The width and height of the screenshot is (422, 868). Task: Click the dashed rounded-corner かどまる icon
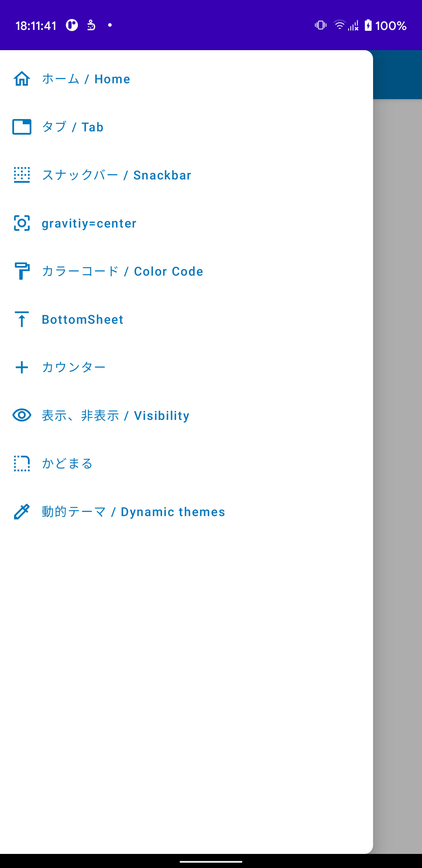22,463
